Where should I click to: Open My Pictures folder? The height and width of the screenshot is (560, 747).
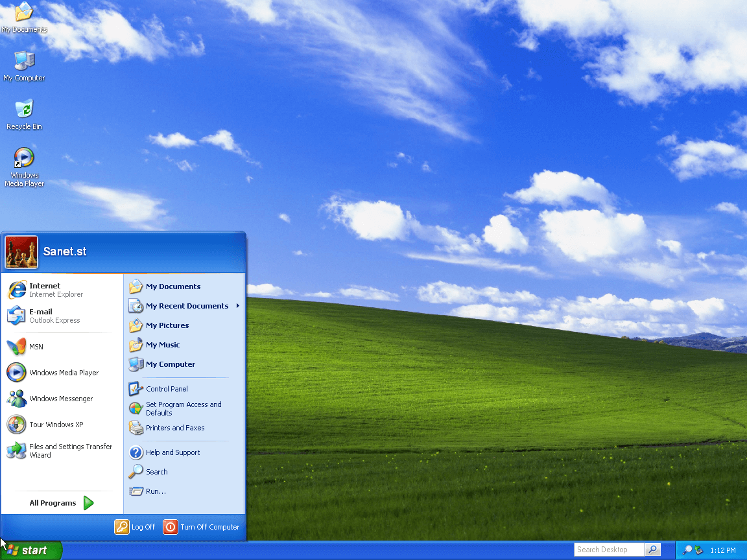[x=185, y=325]
